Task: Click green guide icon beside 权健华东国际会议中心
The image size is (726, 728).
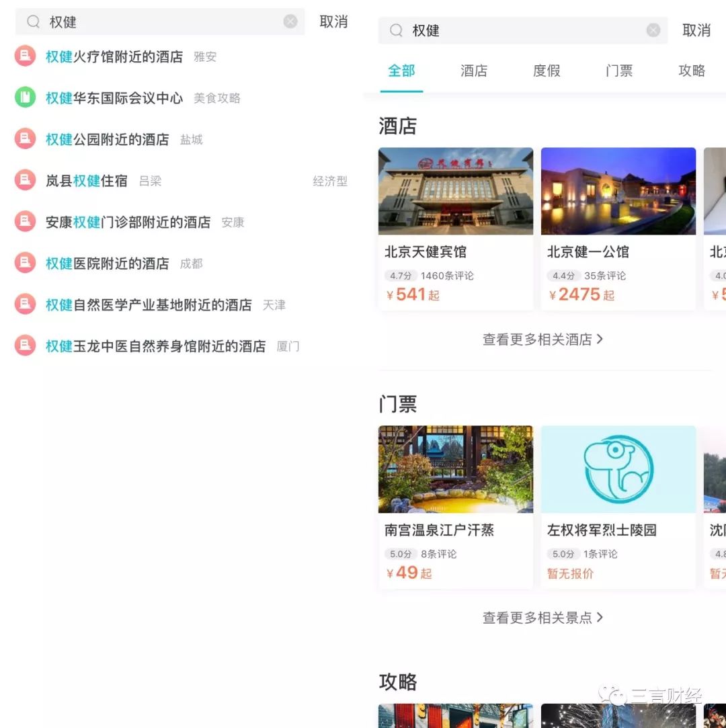Action: (25, 97)
